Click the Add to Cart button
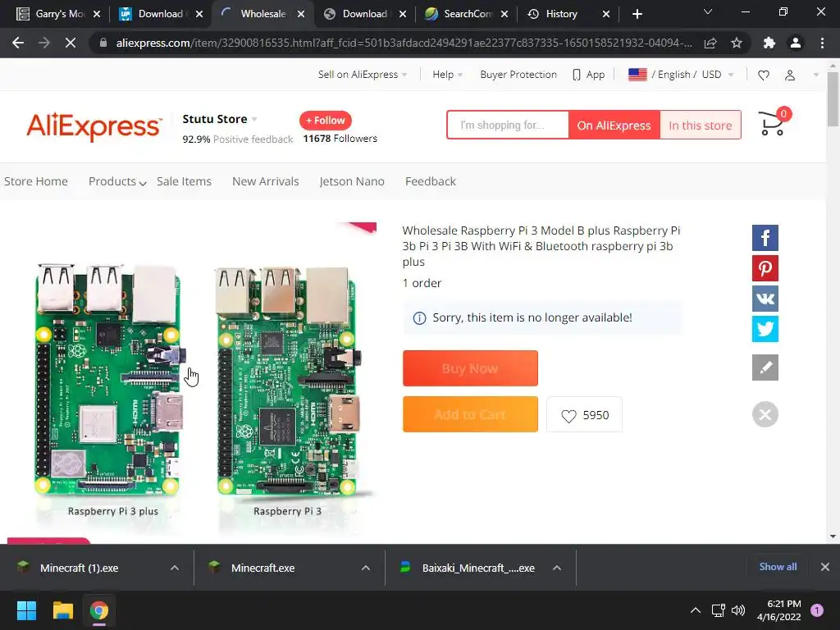This screenshot has width=840, height=630. point(470,414)
